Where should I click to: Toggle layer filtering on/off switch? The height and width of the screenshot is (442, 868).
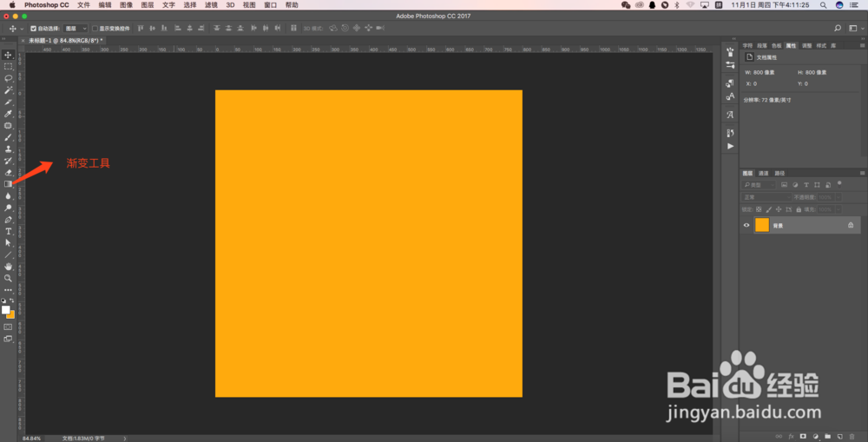coord(839,184)
